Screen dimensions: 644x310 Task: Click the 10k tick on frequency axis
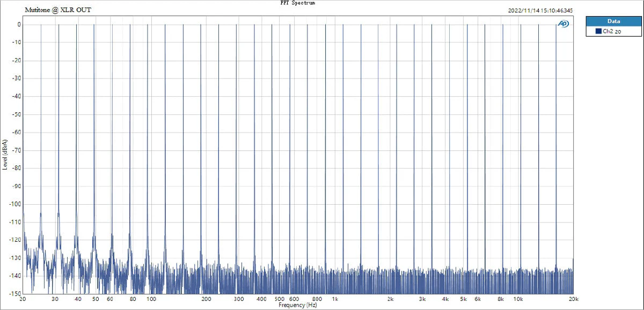518,299
